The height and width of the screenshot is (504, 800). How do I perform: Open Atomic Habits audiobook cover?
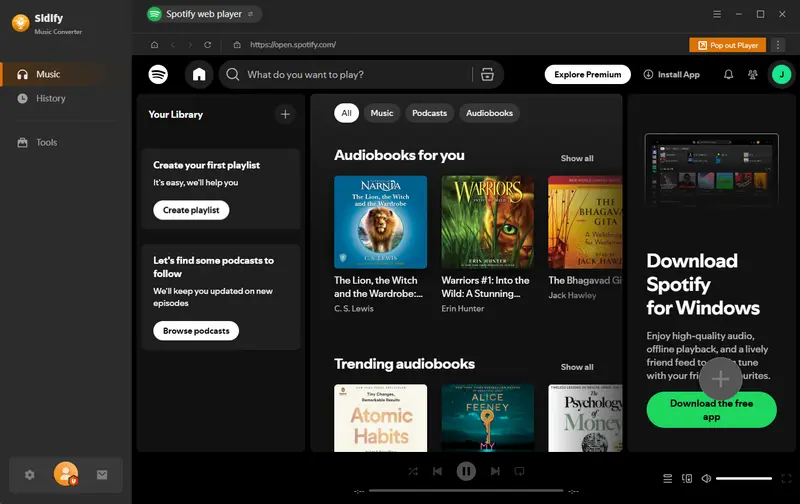[x=381, y=418]
